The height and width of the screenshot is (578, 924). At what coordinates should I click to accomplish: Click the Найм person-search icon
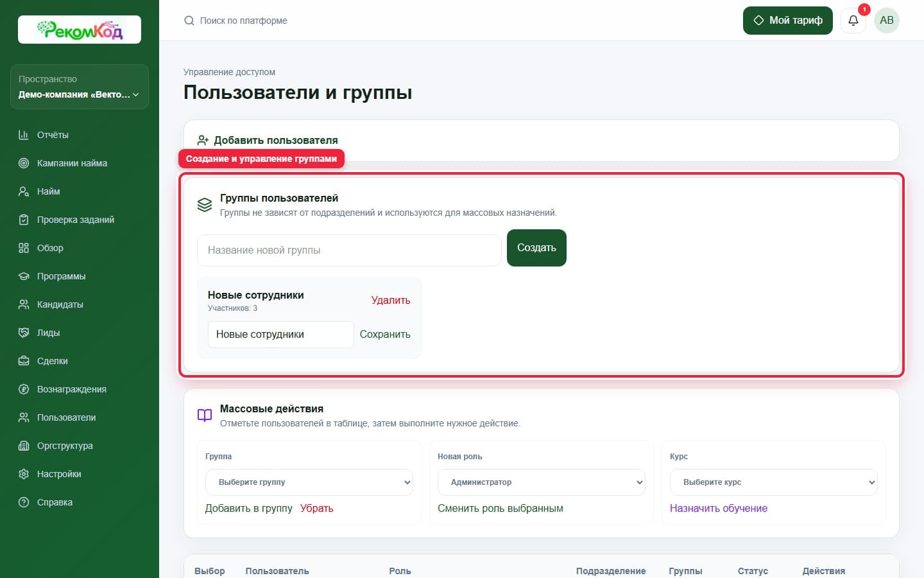click(24, 191)
